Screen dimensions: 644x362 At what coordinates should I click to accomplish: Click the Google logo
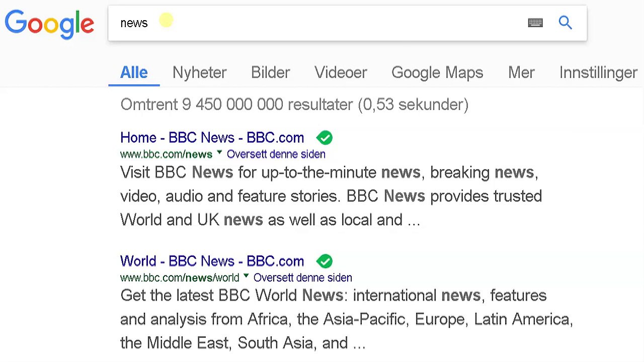pos(49,24)
